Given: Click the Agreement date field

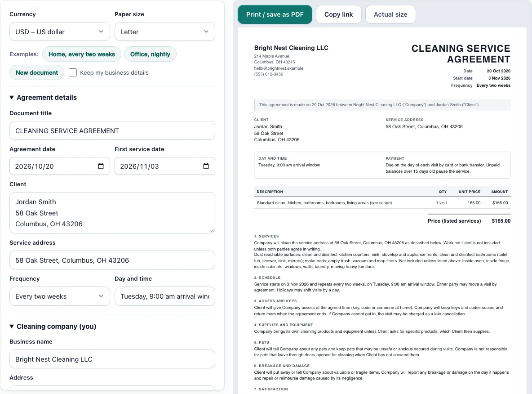Looking at the screenshot, I should coord(60,166).
